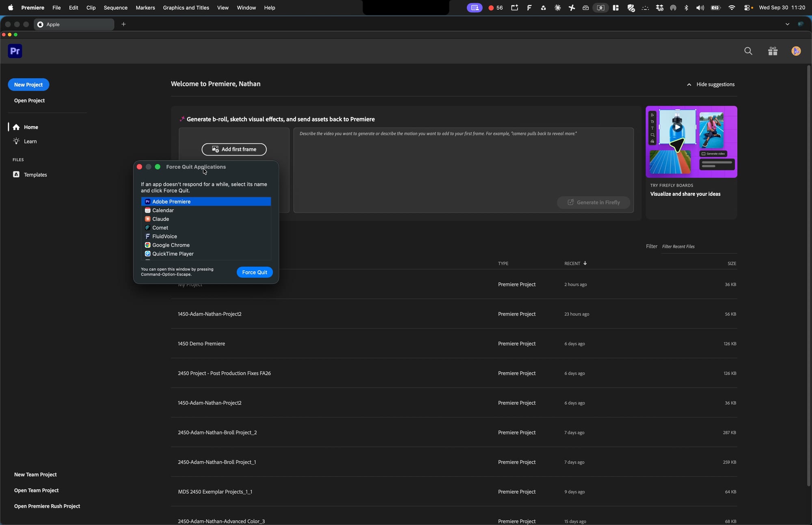Play the Firefly Boards preview thumbnail

pyautogui.click(x=677, y=127)
